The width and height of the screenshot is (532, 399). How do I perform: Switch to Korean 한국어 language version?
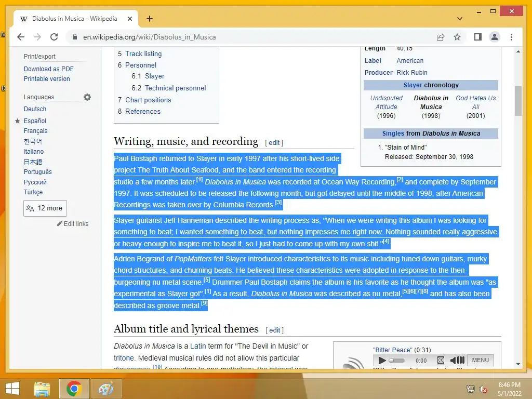pos(33,141)
